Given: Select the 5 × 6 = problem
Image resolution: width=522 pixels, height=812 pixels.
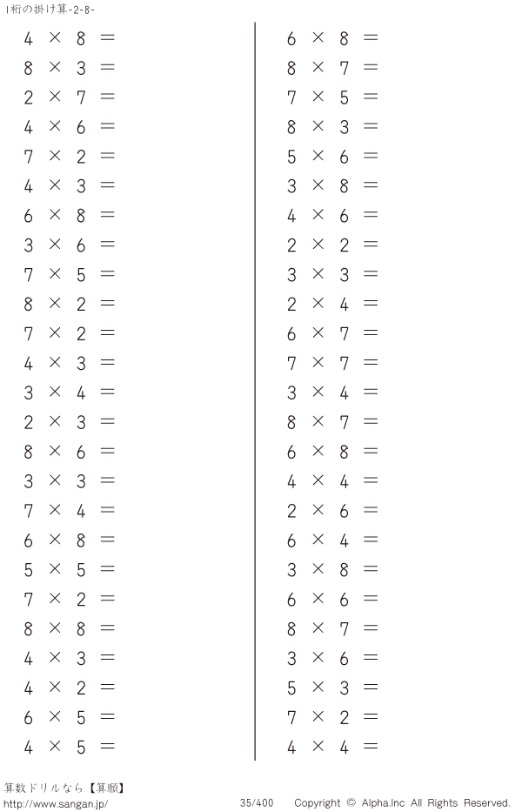Looking at the screenshot, I should click(x=332, y=157).
